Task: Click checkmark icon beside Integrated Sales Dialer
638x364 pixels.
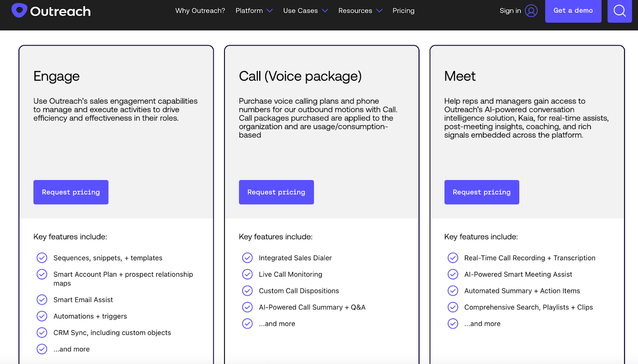Action: (247, 258)
